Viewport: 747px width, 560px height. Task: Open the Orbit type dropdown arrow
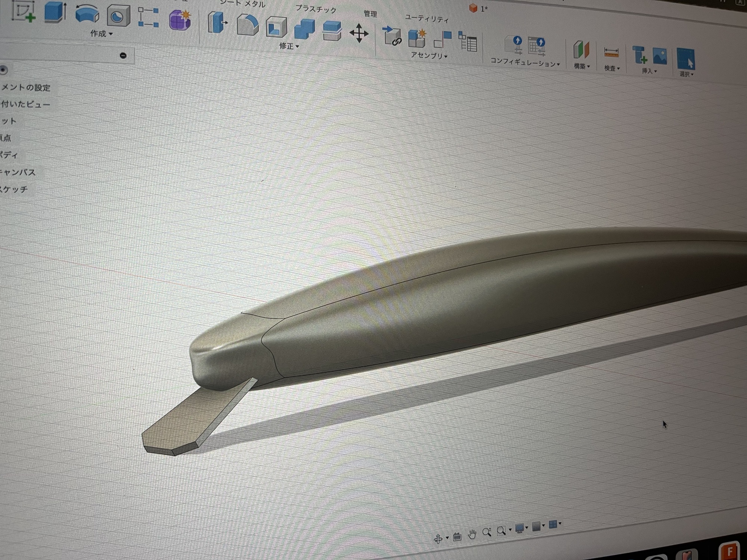click(x=447, y=538)
